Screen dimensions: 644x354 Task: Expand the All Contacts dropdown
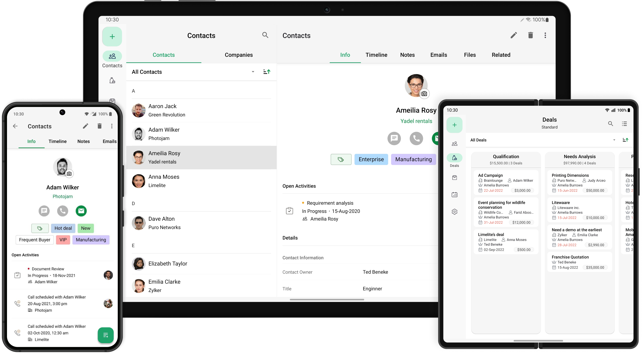pyautogui.click(x=253, y=72)
